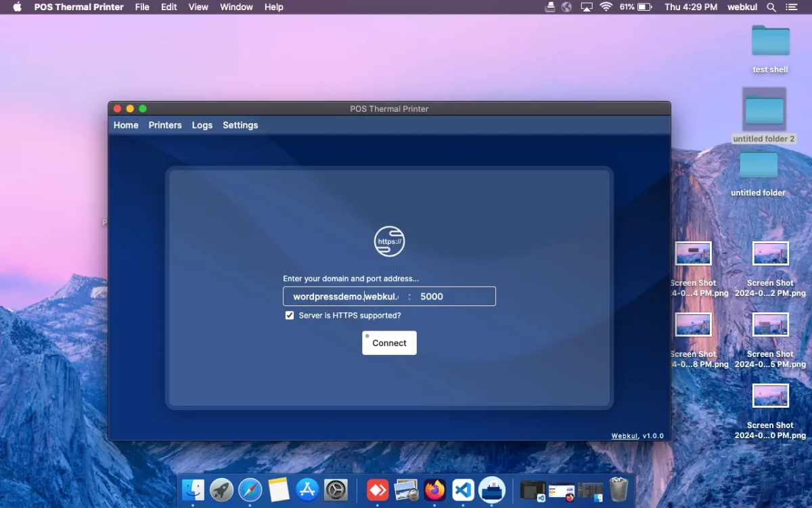Open Safari from the dock
812x508 pixels.
[250, 489]
